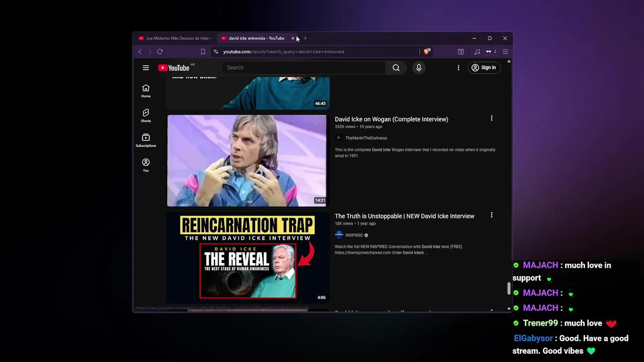
Task: Click the YouTube logo
Action: 174,68
